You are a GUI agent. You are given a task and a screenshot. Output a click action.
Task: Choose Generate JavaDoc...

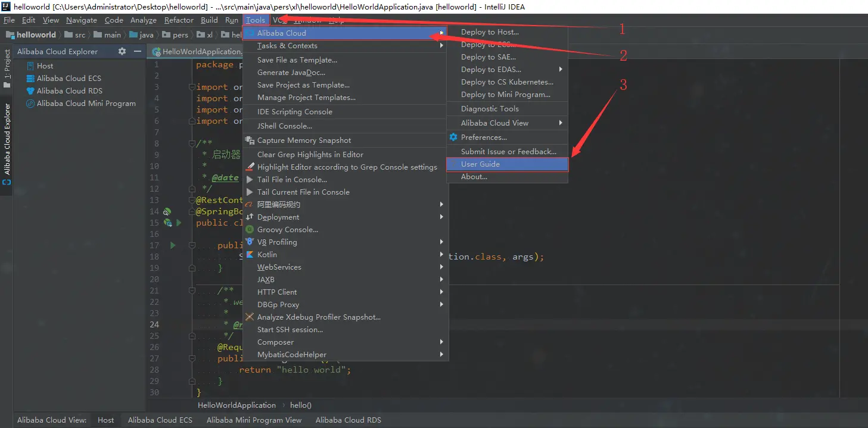coord(346,72)
